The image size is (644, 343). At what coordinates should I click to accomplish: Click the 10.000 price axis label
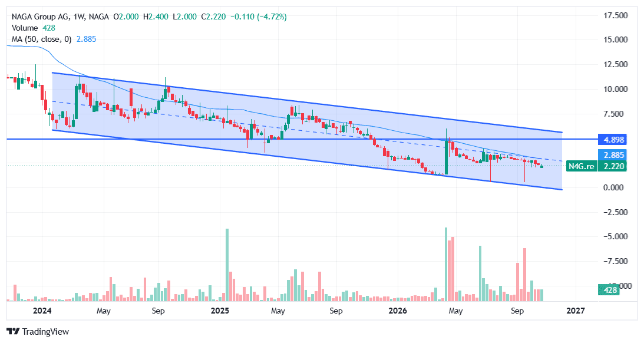click(x=615, y=89)
